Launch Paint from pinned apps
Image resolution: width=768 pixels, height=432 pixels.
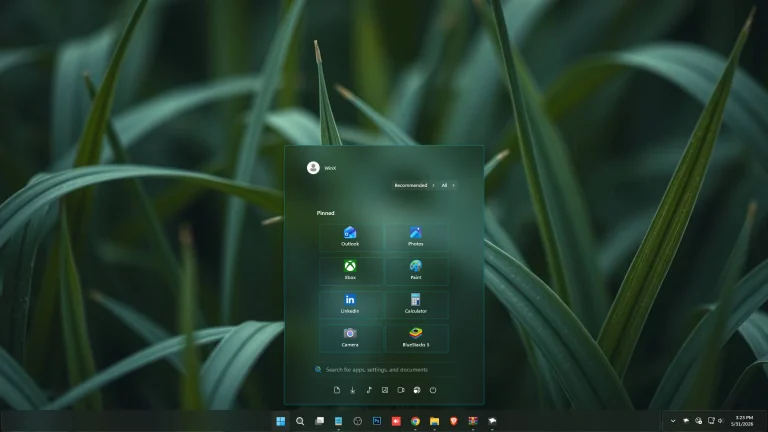pyautogui.click(x=416, y=271)
